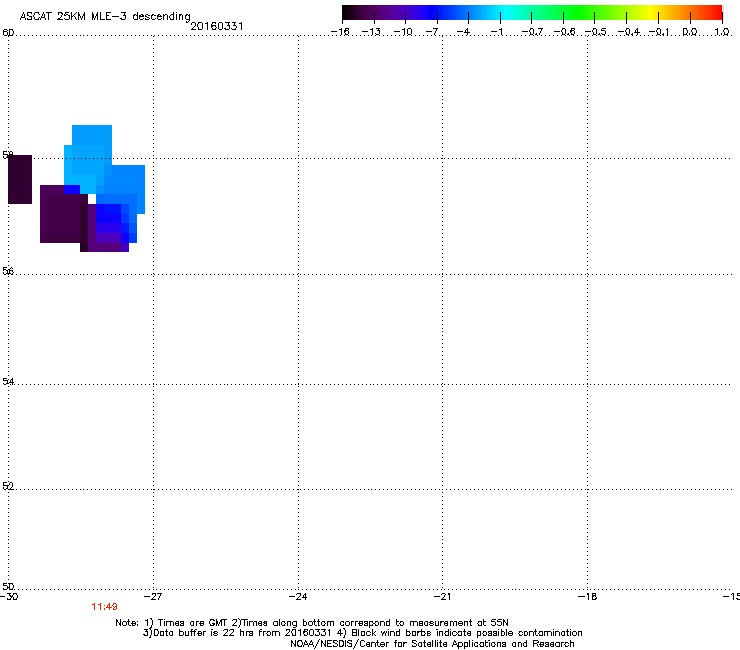Viewport: 740px width, 650px height.
Task: Click the NOAA/NESDIS Center for Satellite Applications credit
Action: (x=432, y=644)
